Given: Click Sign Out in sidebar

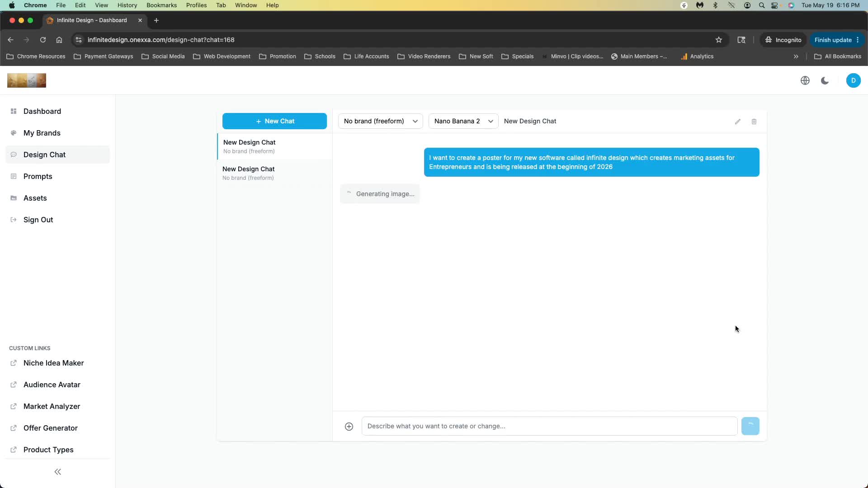Looking at the screenshot, I should click(57, 220).
